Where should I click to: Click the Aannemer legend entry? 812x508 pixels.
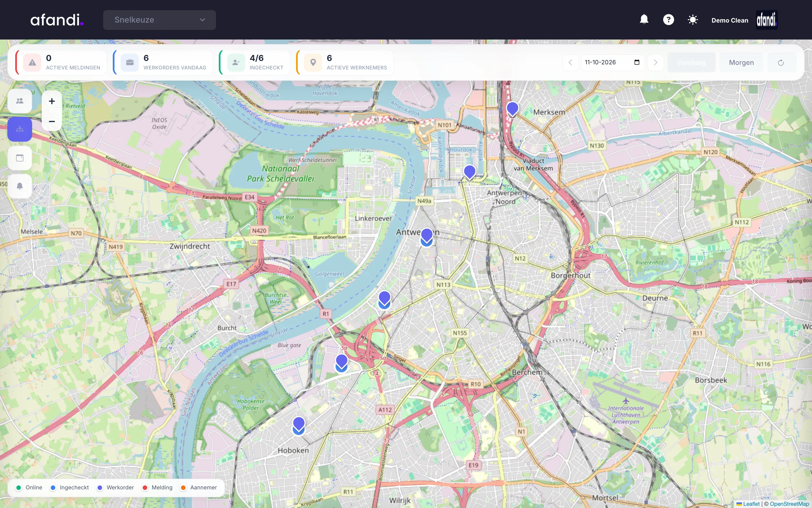199,487
